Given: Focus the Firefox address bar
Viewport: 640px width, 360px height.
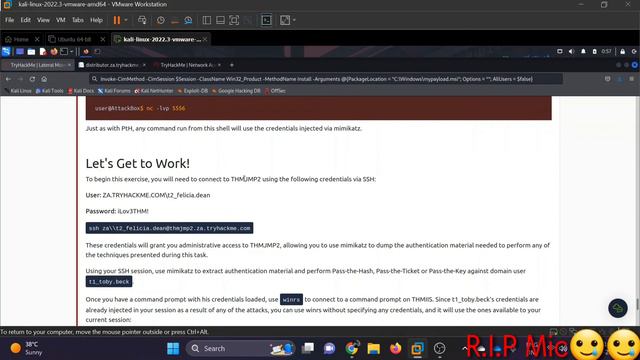Looking at the screenshot, I should [326, 79].
